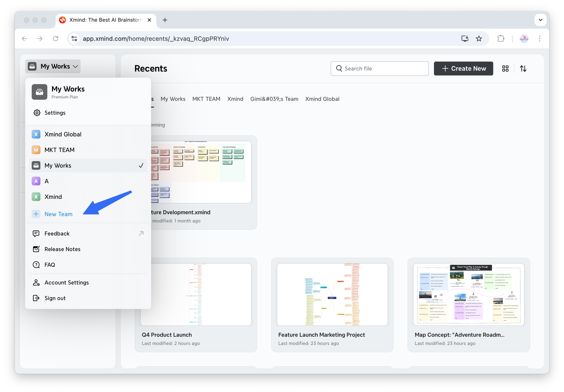Open the My Works filter tab
The image size is (564, 392).
(x=173, y=99)
